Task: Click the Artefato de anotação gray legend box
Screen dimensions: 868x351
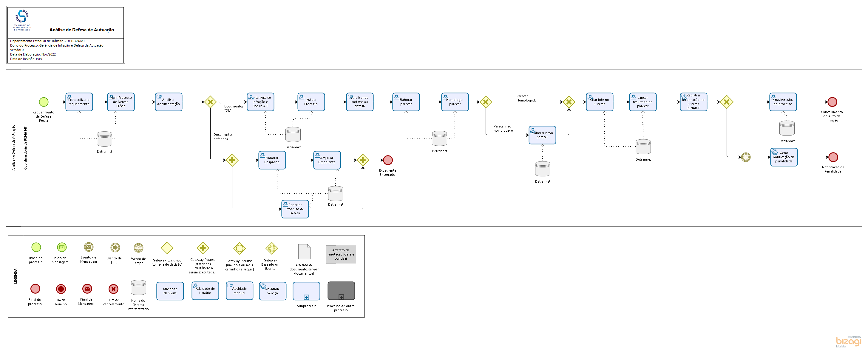Action: (x=341, y=254)
